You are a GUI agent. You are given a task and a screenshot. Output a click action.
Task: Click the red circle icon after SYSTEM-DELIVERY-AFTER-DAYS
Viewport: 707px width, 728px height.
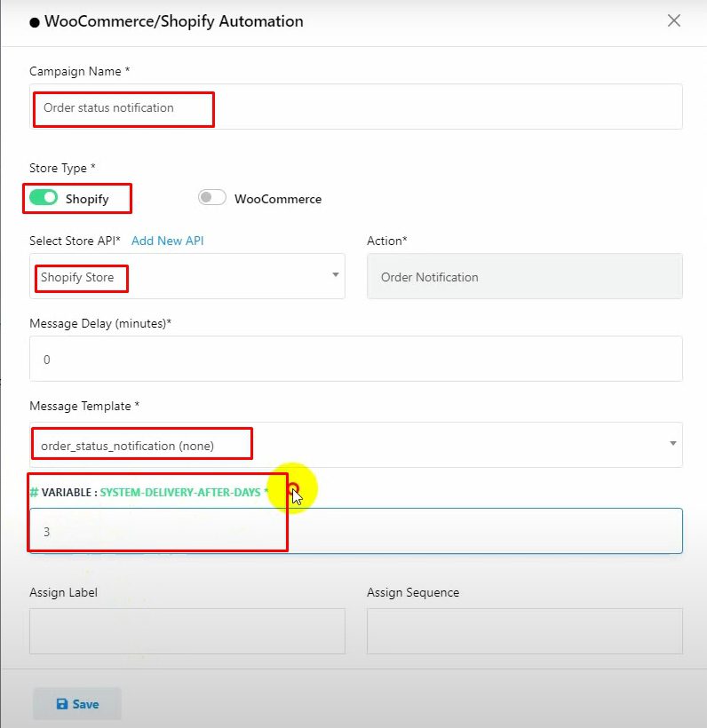[x=294, y=487]
